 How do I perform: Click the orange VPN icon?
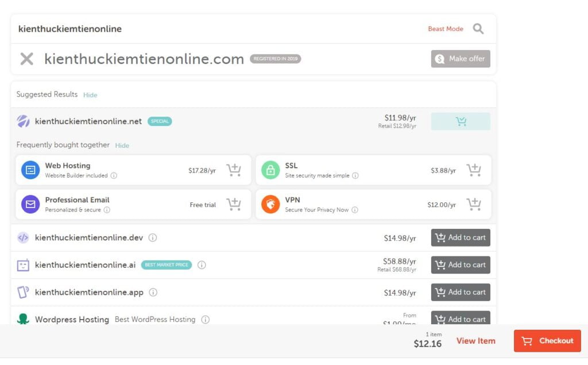pyautogui.click(x=270, y=204)
